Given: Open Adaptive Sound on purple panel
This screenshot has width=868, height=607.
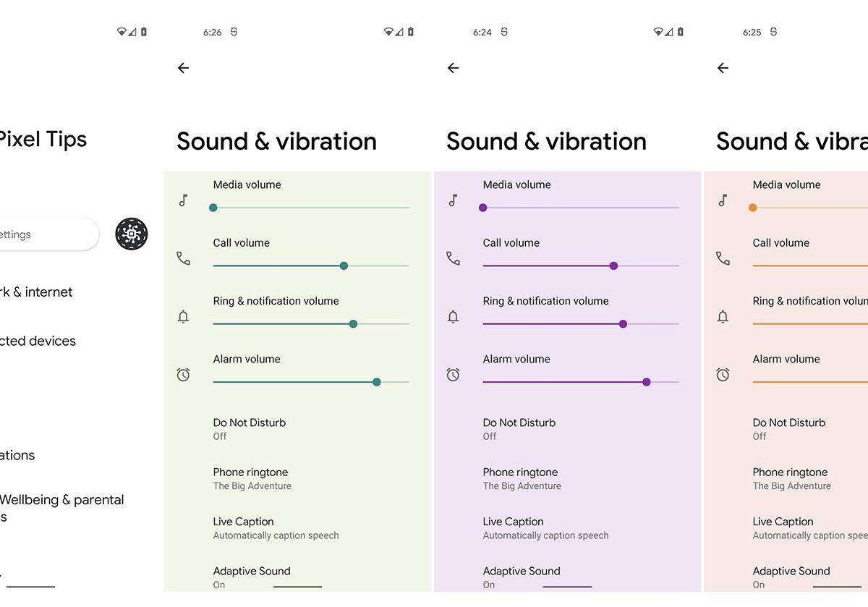Looking at the screenshot, I should 522,577.
